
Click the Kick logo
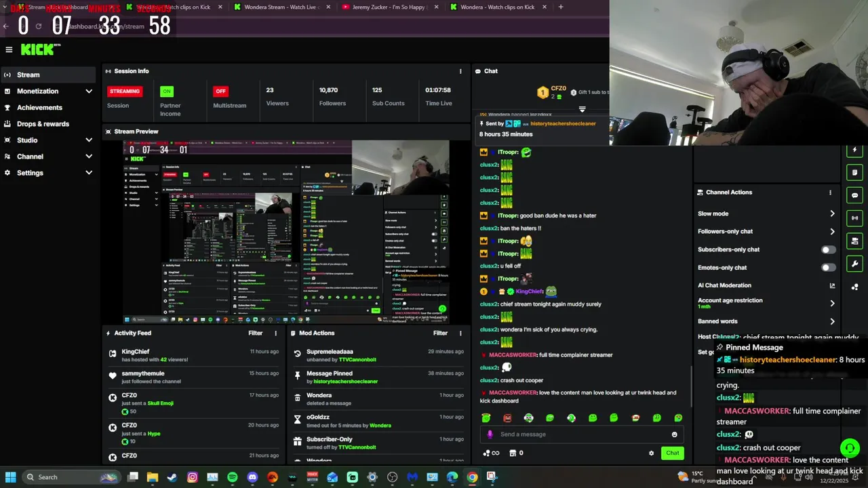coord(40,49)
